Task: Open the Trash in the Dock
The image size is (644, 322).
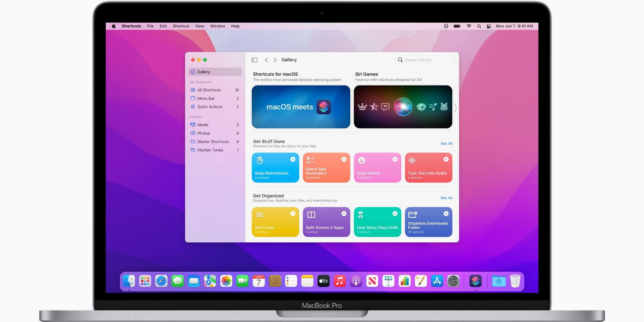Action: [x=515, y=281]
